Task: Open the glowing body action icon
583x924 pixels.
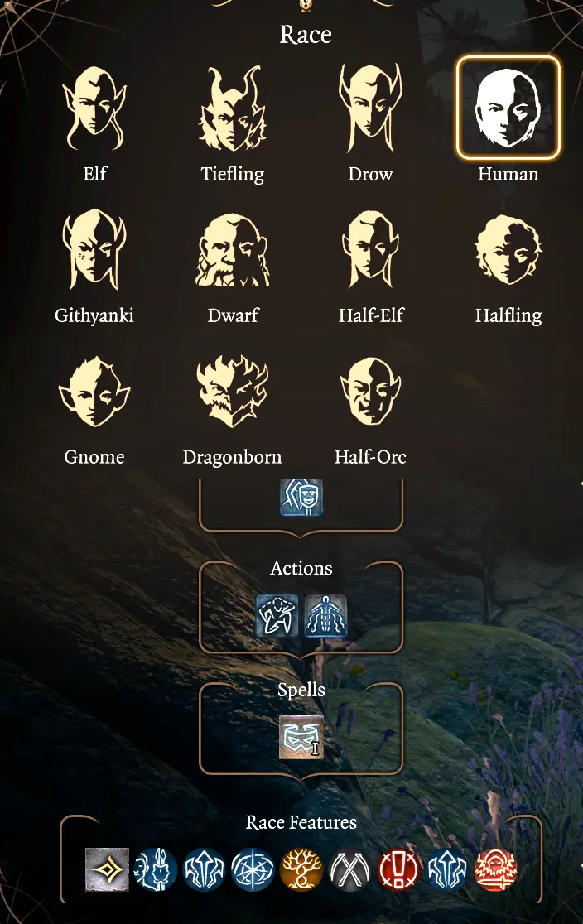Action: (x=325, y=616)
